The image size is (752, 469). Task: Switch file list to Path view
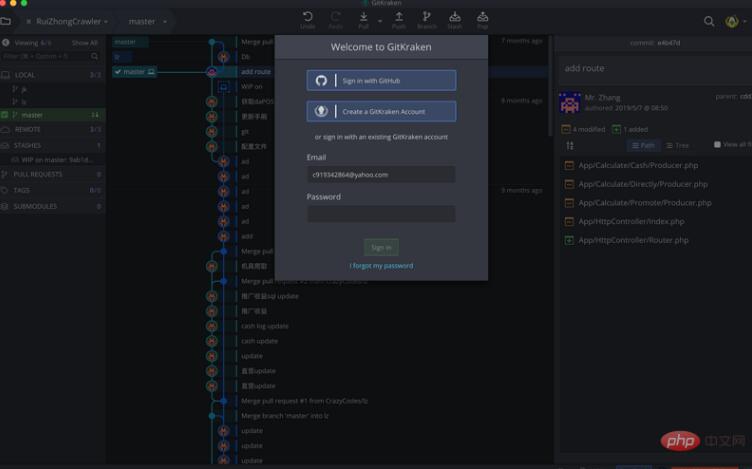pyautogui.click(x=643, y=145)
